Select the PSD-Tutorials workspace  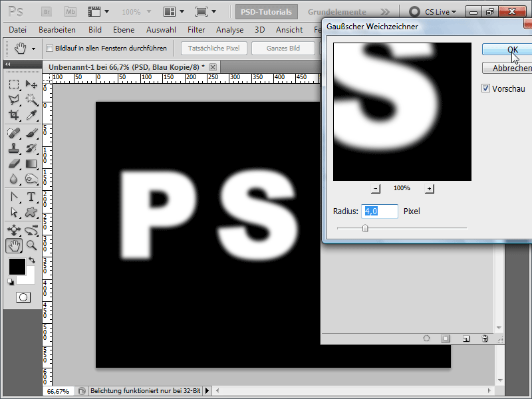click(x=267, y=12)
